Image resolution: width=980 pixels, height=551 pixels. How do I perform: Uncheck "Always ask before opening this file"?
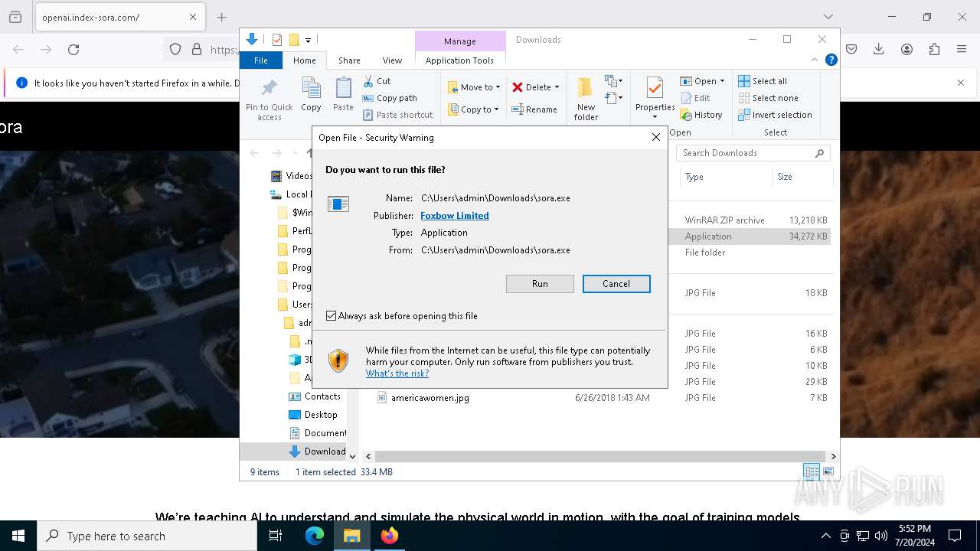pos(332,316)
